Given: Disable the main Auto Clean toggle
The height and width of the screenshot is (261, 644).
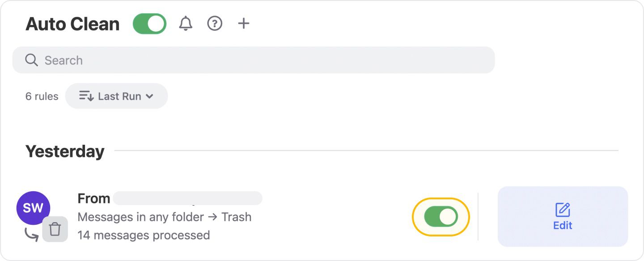Looking at the screenshot, I should point(149,23).
